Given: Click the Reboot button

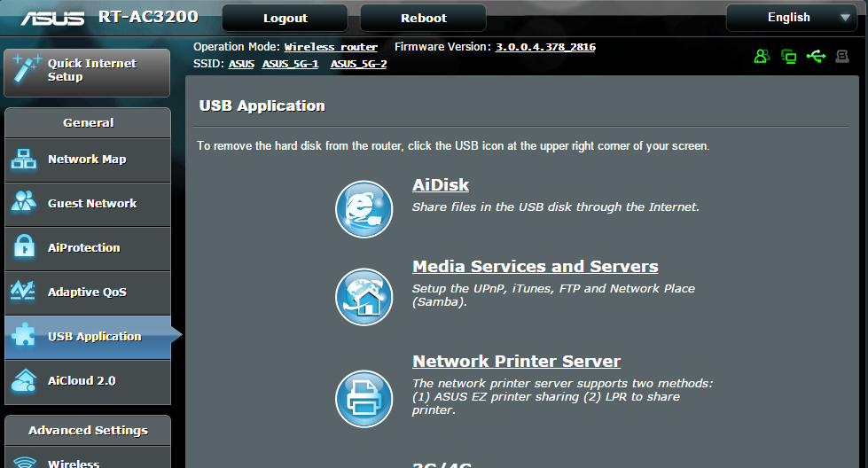Looking at the screenshot, I should click(424, 18).
